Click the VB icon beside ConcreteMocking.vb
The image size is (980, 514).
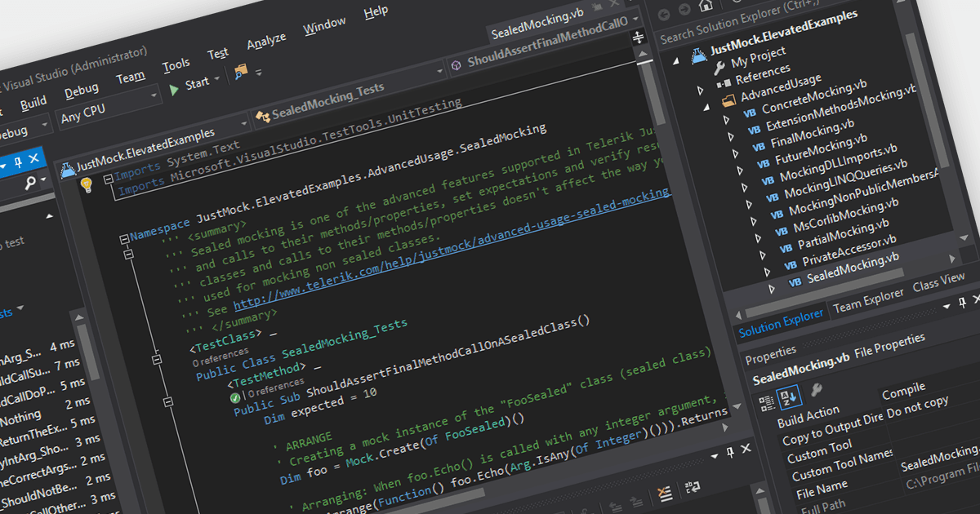[750, 114]
